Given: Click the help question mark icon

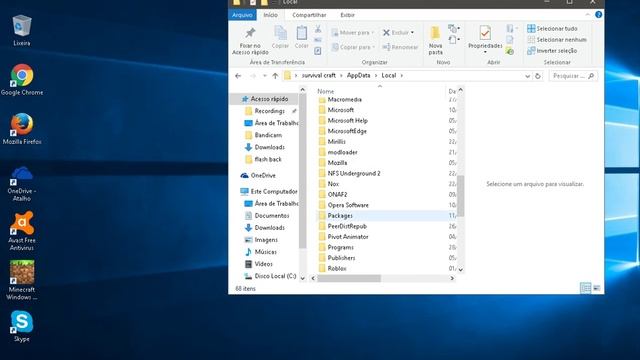Looking at the screenshot, I should [598, 15].
